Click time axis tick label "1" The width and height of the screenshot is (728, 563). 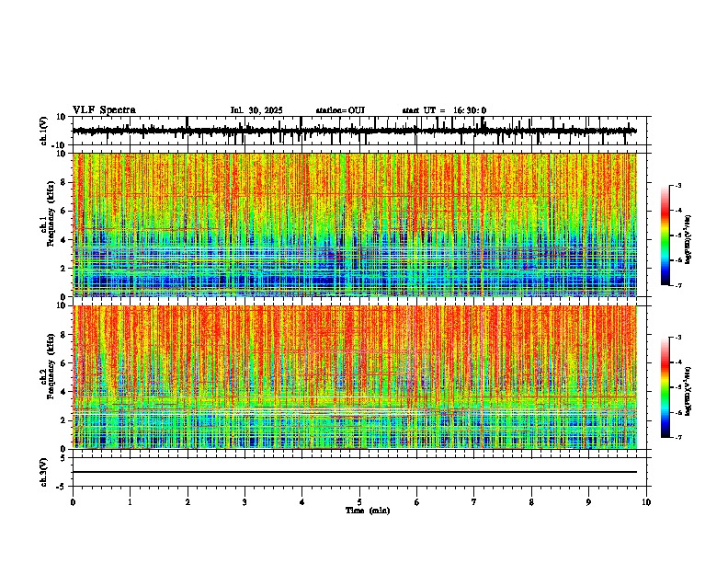click(x=130, y=502)
